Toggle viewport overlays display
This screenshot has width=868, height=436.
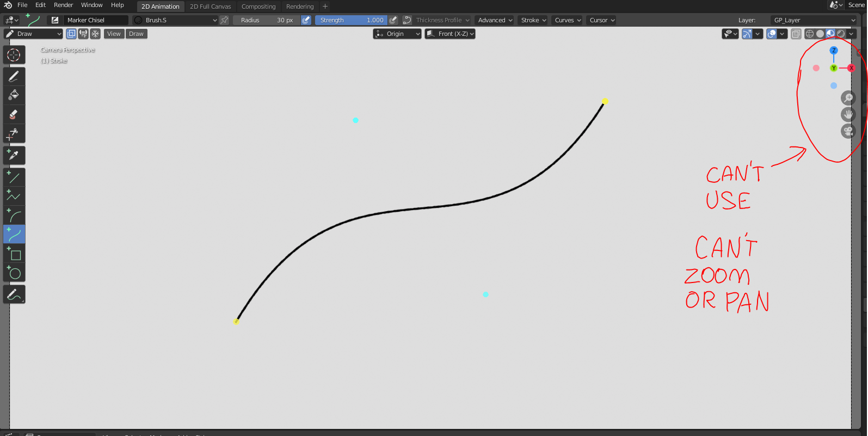point(772,34)
